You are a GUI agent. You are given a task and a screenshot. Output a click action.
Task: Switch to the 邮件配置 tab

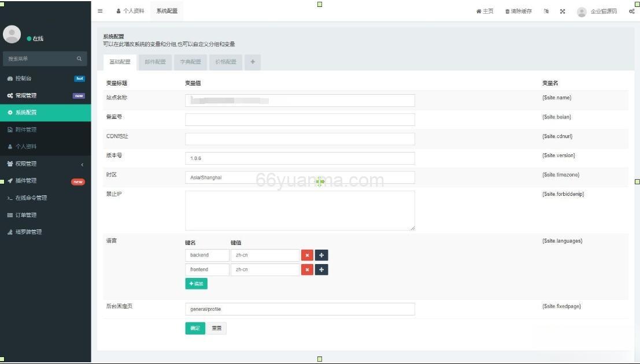pos(155,62)
